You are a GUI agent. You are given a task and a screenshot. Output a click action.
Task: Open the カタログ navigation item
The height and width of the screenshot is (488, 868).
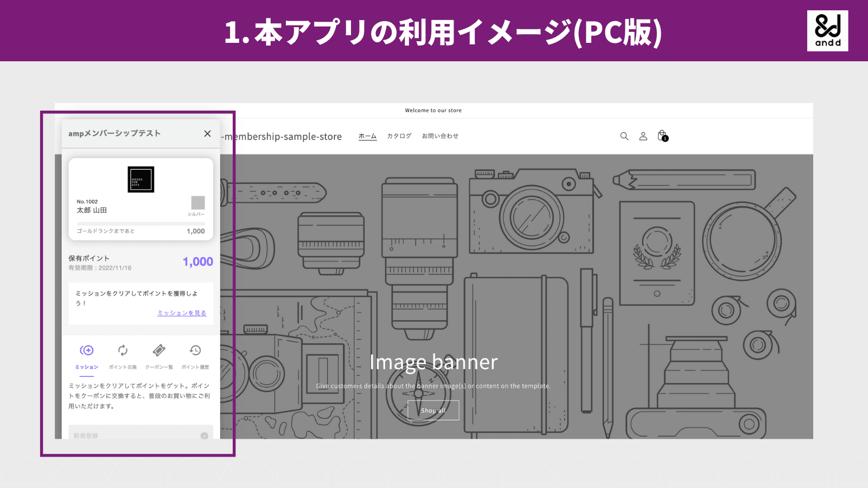pyautogui.click(x=399, y=136)
